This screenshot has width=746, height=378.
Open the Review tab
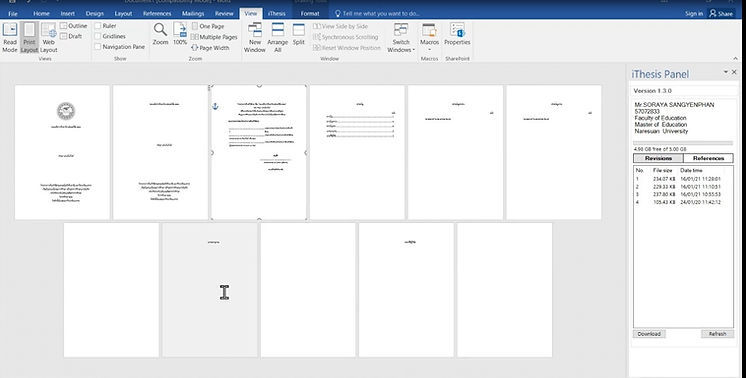224,13
